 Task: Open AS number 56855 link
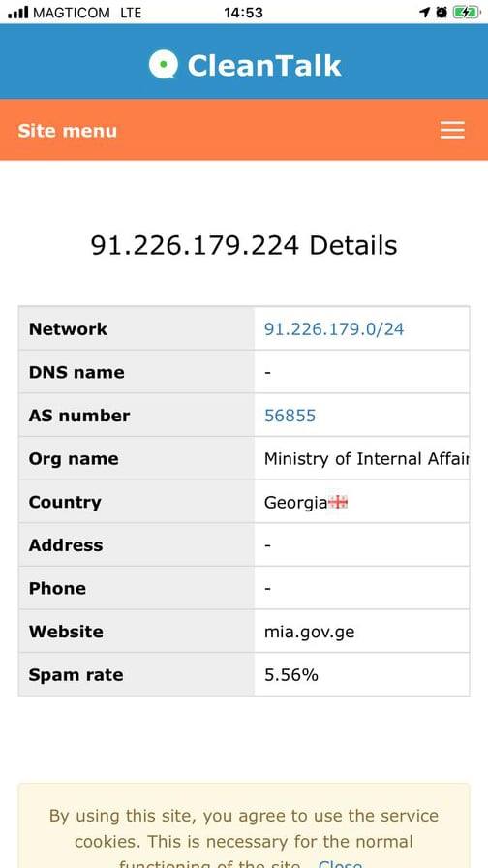coord(290,416)
